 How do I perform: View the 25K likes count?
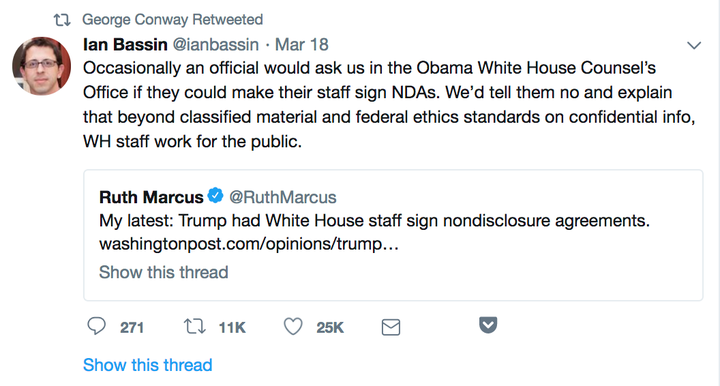point(330,328)
